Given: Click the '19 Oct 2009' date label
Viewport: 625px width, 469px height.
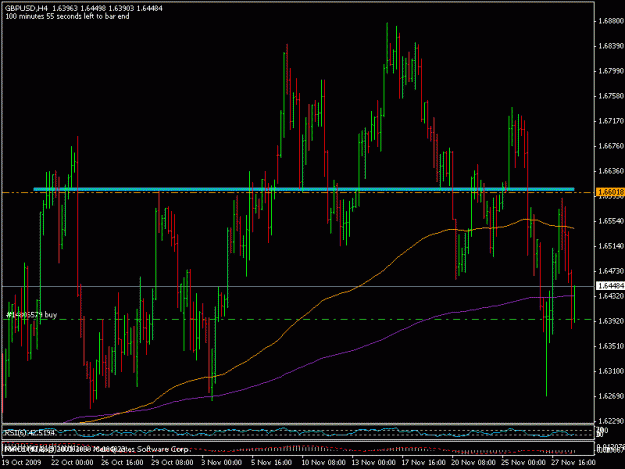Looking at the screenshot, I should 22,463.
